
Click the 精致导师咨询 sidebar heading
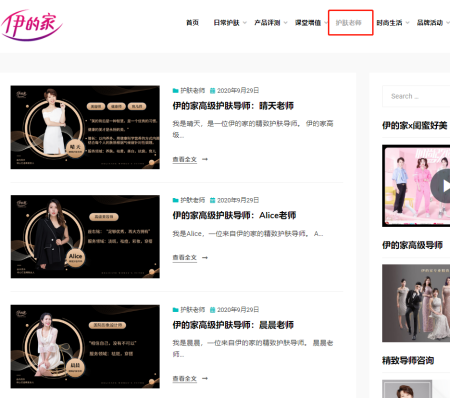pos(408,360)
